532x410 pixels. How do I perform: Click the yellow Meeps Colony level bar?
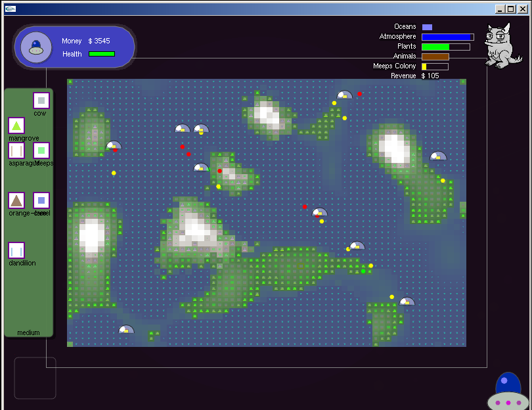coord(424,66)
